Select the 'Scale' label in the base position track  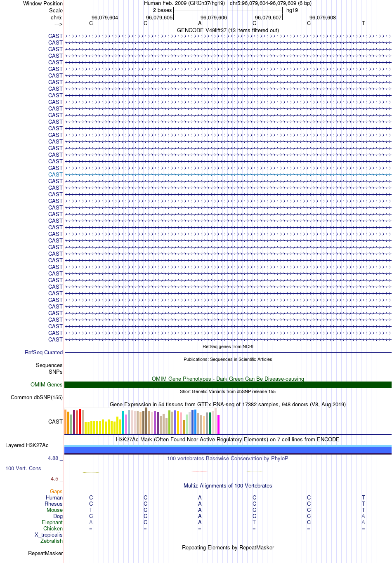coord(56,10)
